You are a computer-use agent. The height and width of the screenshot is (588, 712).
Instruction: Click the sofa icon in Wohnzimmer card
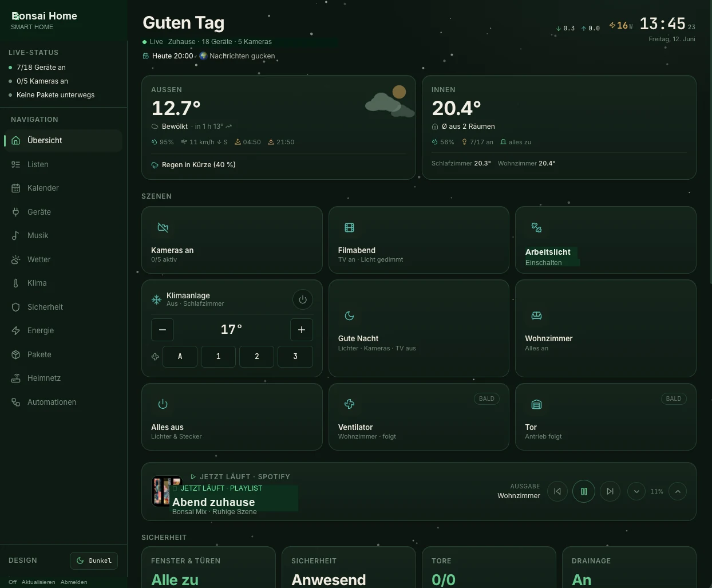point(536,315)
